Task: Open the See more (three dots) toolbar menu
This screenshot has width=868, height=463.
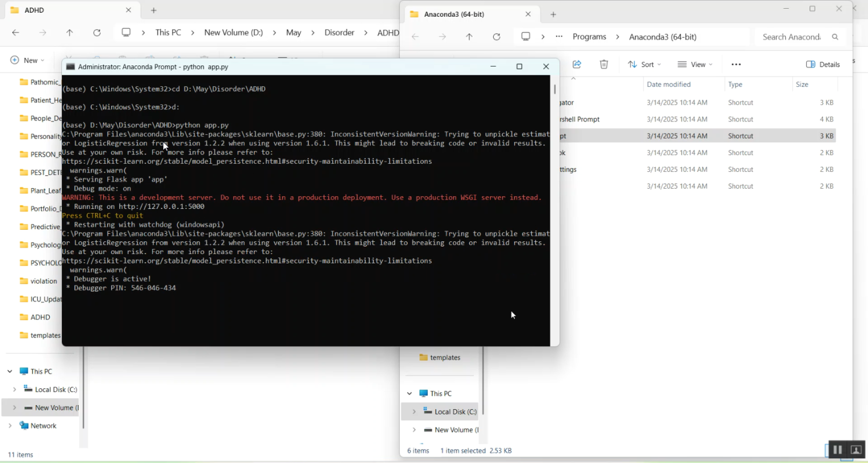Action: coord(736,64)
